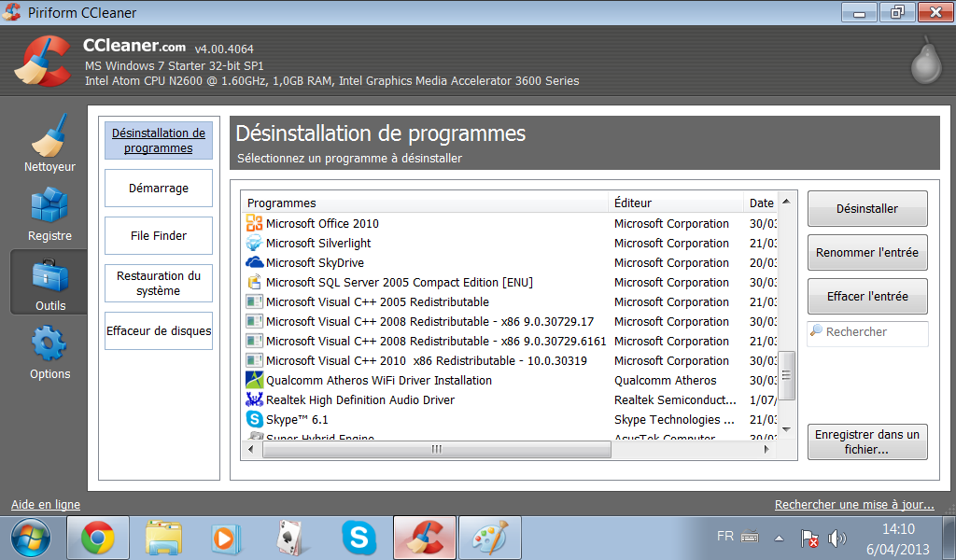The image size is (956, 560).
Task: Select the Outils toolbox section
Action: pos(49,283)
